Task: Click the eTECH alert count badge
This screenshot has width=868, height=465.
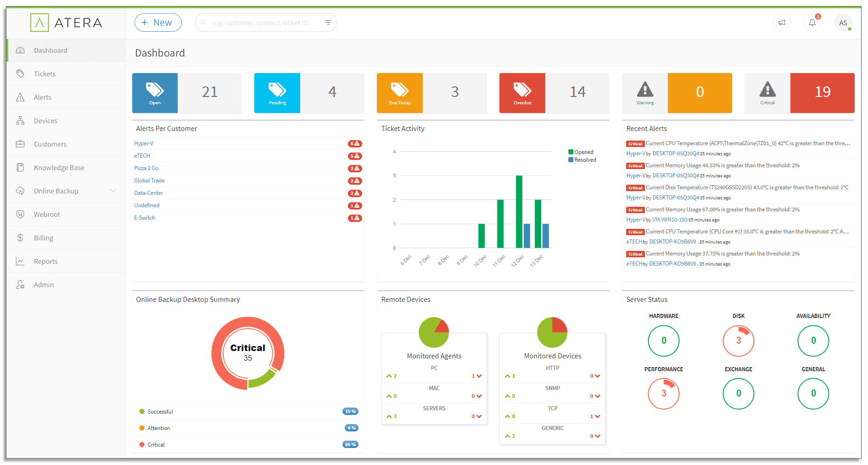Action: (x=355, y=156)
